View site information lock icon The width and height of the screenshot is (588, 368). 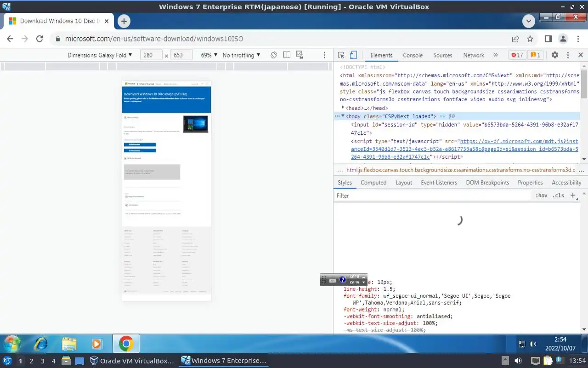tap(58, 39)
